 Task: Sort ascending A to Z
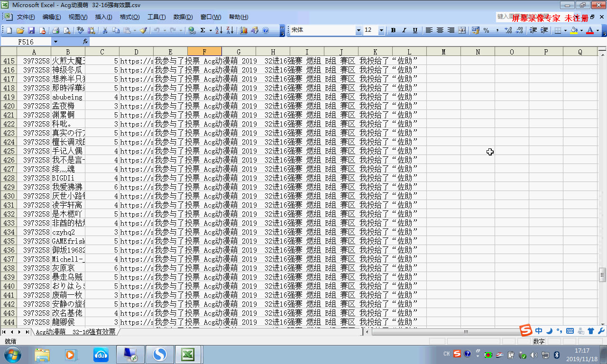pos(219,30)
